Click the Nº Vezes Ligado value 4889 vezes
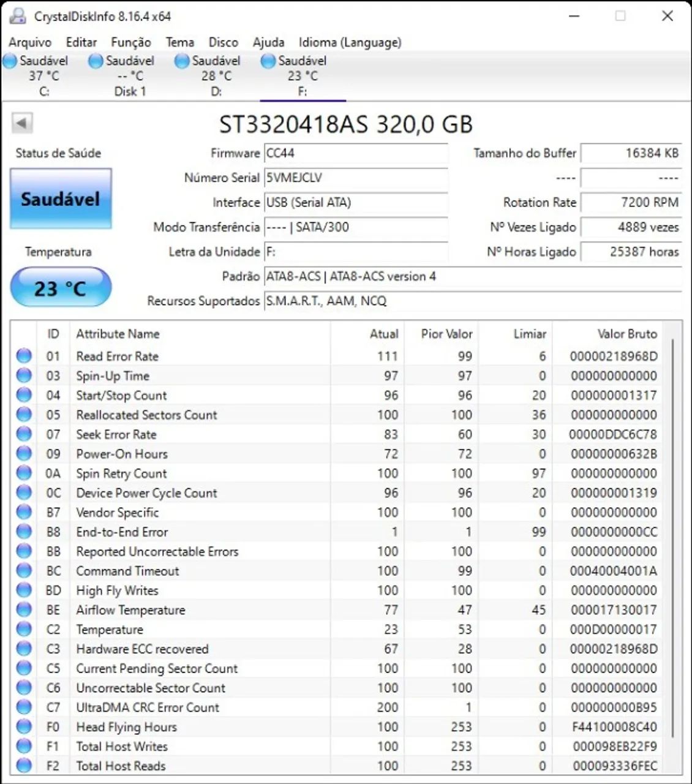 pos(631,227)
